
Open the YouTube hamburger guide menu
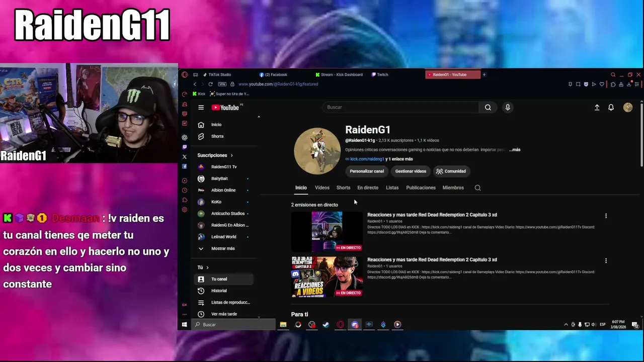pyautogui.click(x=201, y=107)
